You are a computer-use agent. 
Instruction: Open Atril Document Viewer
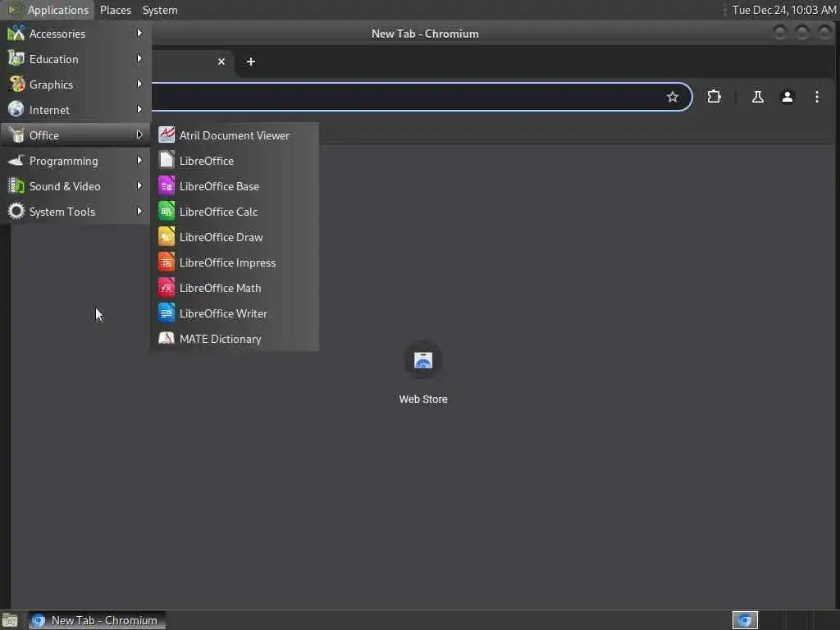point(235,135)
